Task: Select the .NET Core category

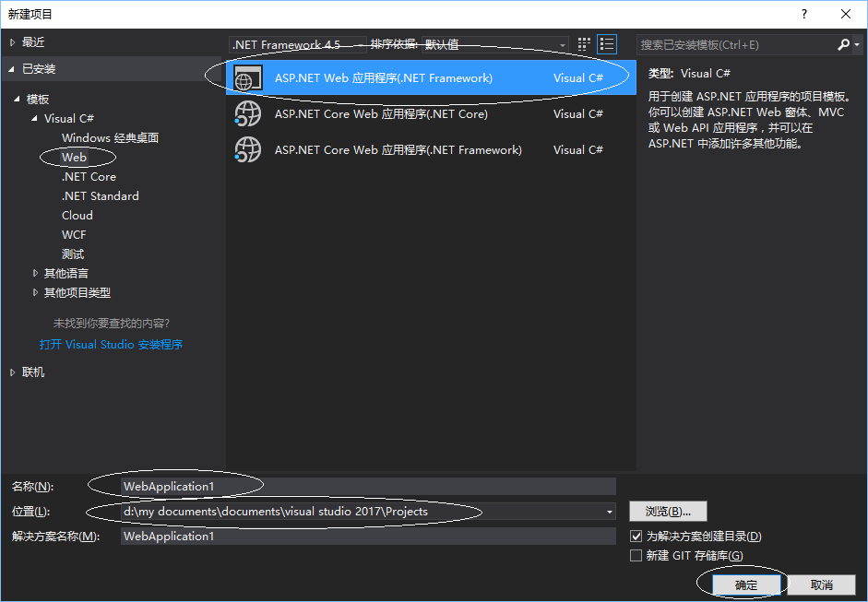Action: tap(89, 176)
